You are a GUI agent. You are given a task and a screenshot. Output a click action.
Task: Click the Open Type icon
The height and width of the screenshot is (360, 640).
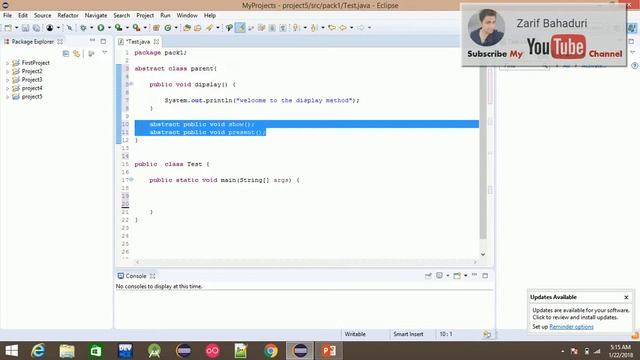click(x=187, y=28)
